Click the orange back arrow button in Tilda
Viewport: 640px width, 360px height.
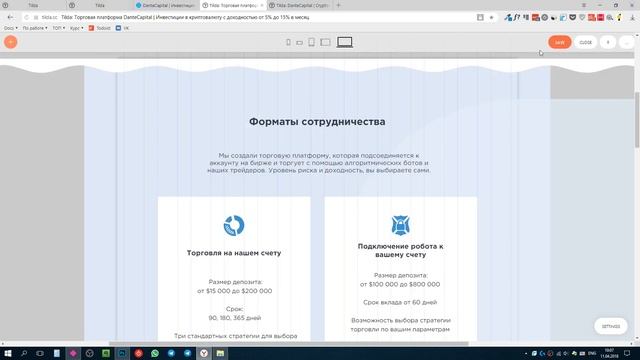11,42
